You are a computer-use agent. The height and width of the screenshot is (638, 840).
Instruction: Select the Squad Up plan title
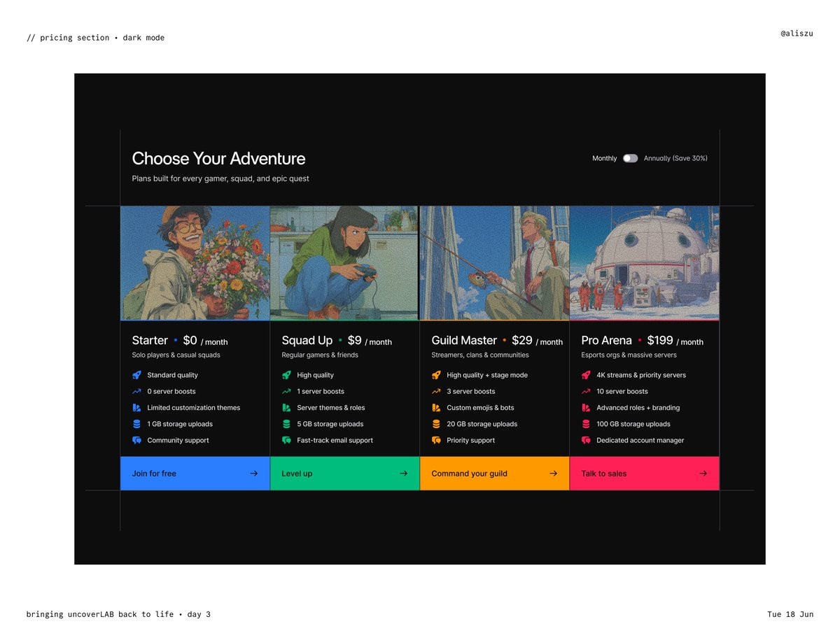pos(307,341)
